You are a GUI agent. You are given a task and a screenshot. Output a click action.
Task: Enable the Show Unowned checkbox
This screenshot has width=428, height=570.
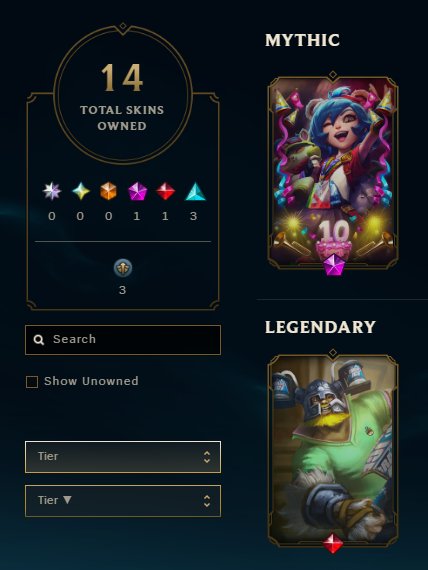32,382
